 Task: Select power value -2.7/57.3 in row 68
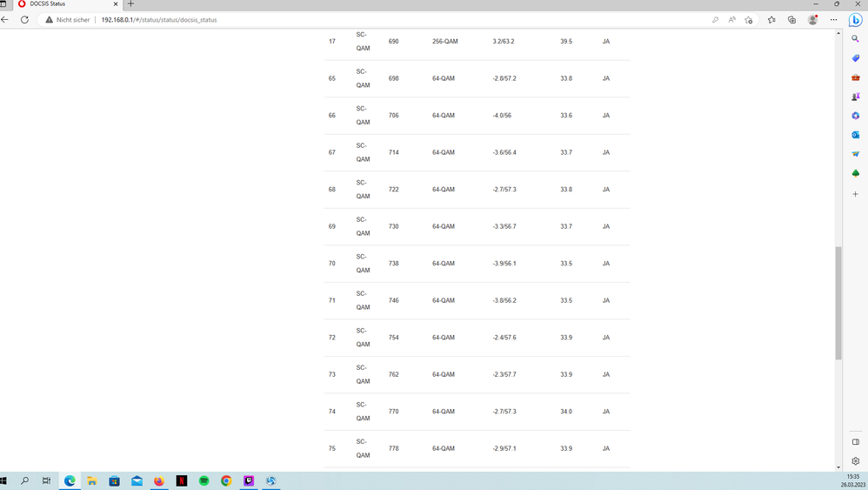504,190
